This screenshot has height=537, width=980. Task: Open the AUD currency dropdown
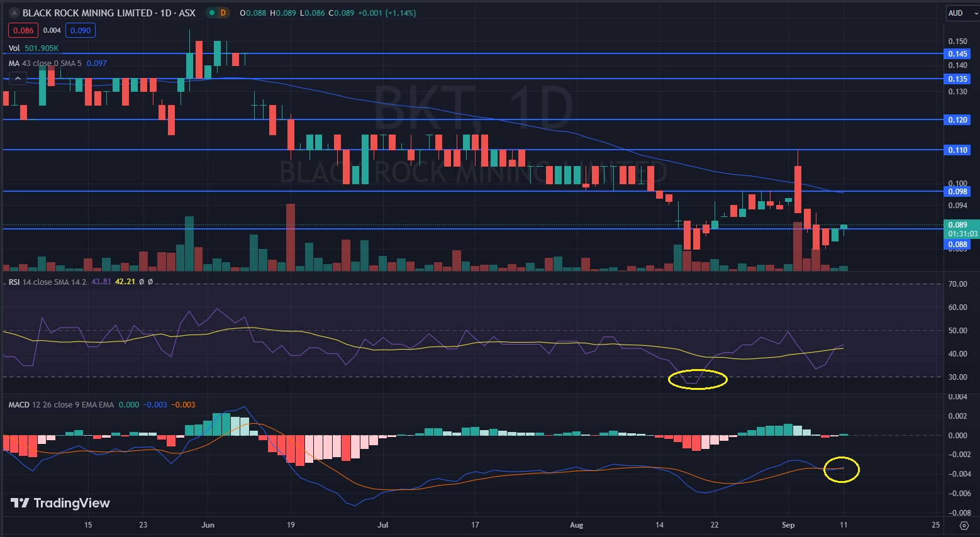click(962, 13)
